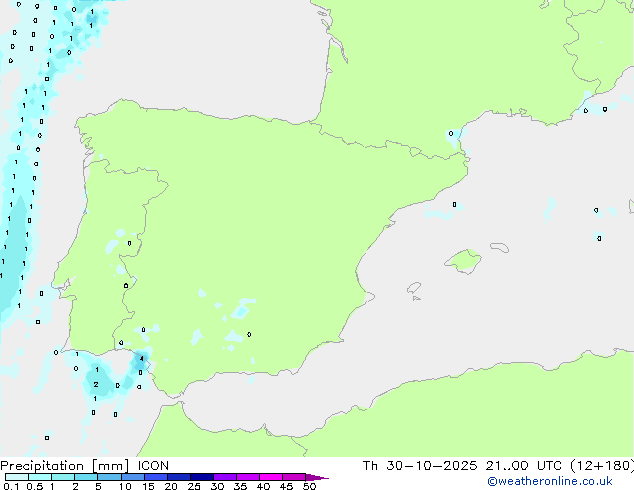Click the '45' legend scale label
The image size is (634, 490).
coord(286,486)
